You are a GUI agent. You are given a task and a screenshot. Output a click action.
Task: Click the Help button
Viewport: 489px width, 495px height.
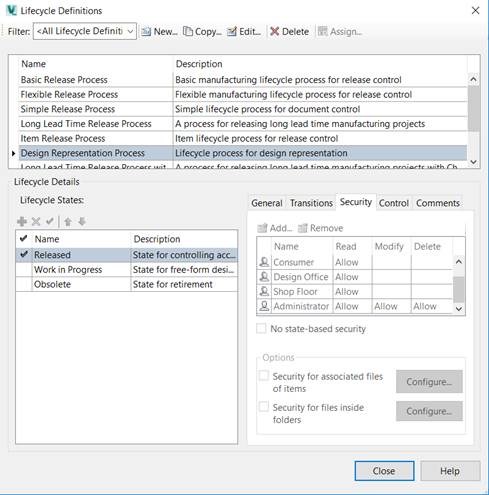click(450, 471)
